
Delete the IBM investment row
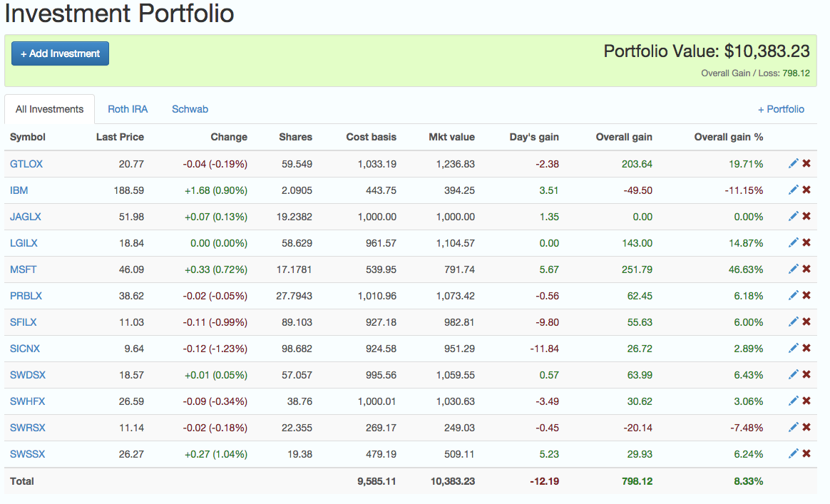point(806,190)
